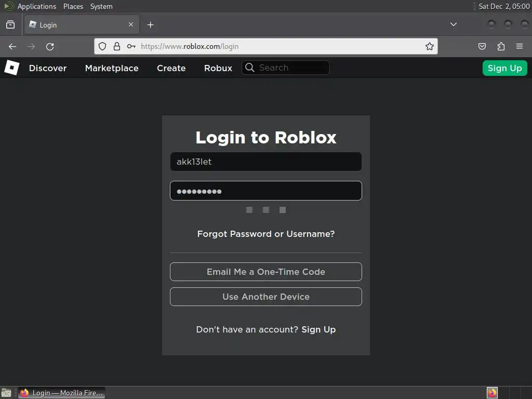Open the Places menu
This screenshot has width=532, height=399.
73,6
